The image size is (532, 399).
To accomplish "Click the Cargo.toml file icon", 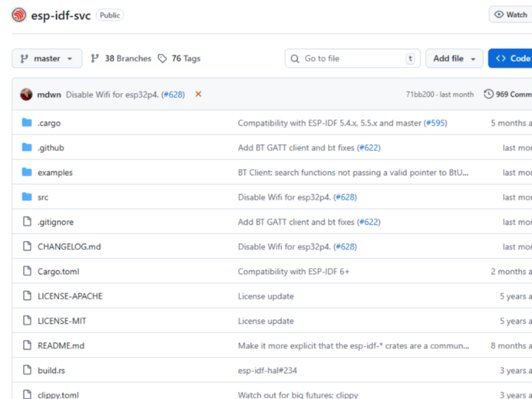I will (27, 271).
